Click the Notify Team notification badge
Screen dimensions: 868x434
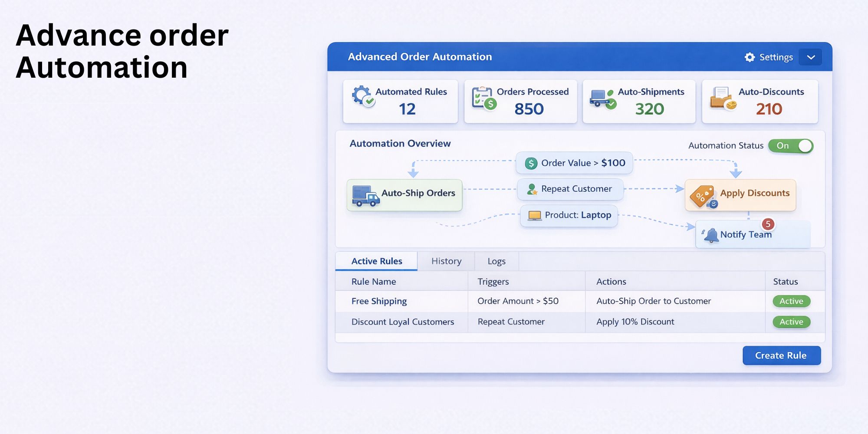[767, 223]
